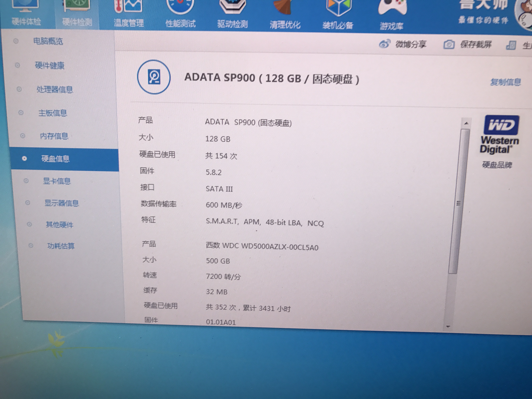Click the bullet icon beside 显卡信息
Viewport: 532px width, 399px height.
pyautogui.click(x=26, y=181)
